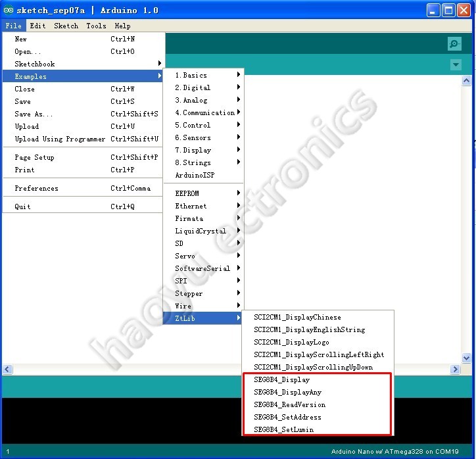Click the horizontal scroll right arrow
This screenshot has height=459, width=476.
coord(455,369)
